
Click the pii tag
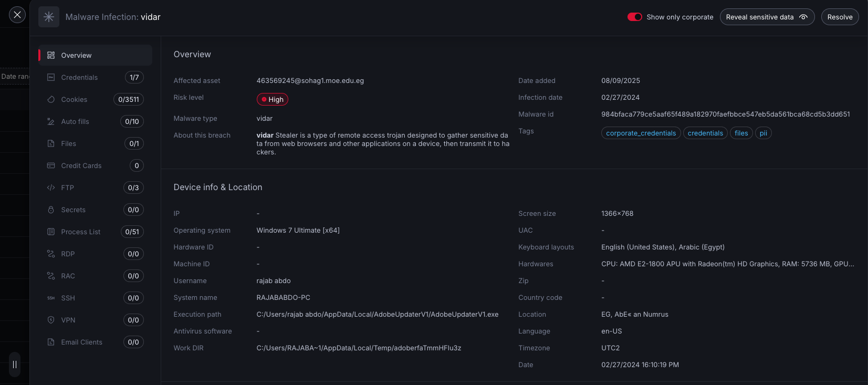tap(764, 133)
